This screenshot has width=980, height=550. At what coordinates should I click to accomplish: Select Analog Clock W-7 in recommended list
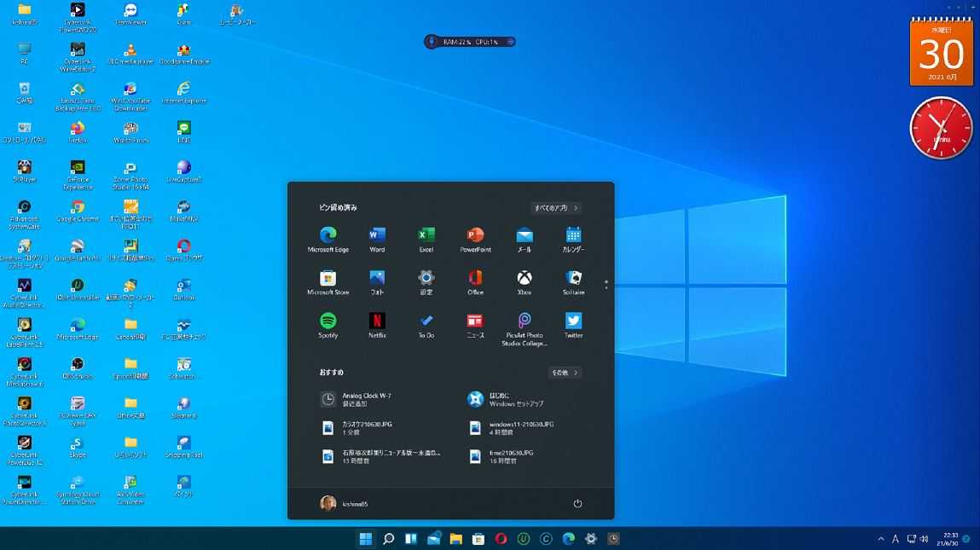pos(367,399)
